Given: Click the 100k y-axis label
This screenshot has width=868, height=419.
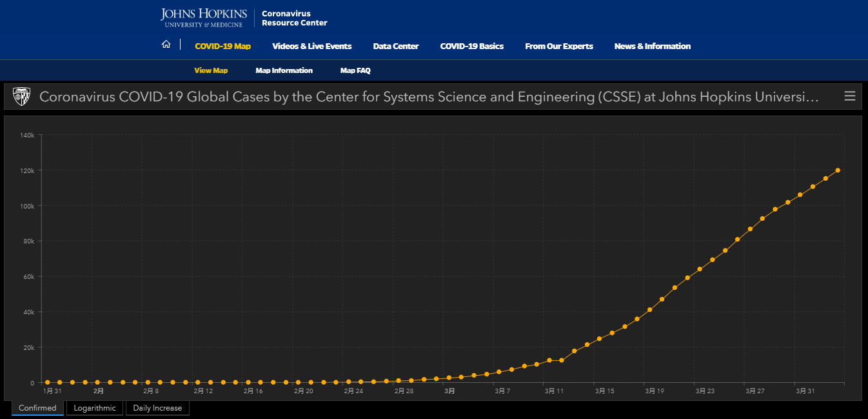Looking at the screenshot, I should point(27,206).
